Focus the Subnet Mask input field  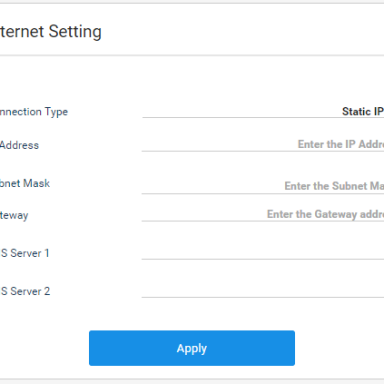(263, 186)
